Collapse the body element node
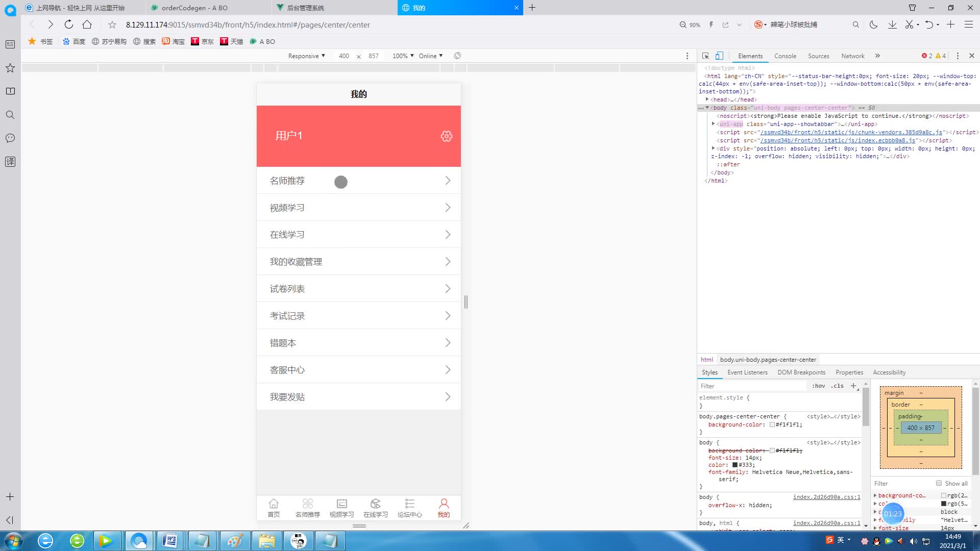 coord(707,108)
